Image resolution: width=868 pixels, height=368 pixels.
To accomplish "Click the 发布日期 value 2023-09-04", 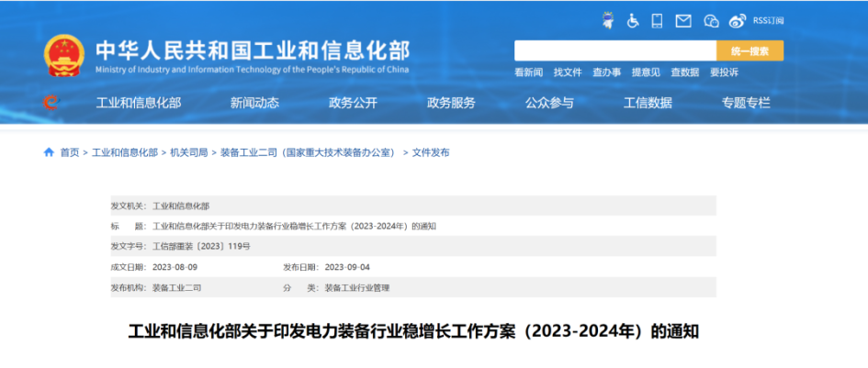I will (347, 267).
